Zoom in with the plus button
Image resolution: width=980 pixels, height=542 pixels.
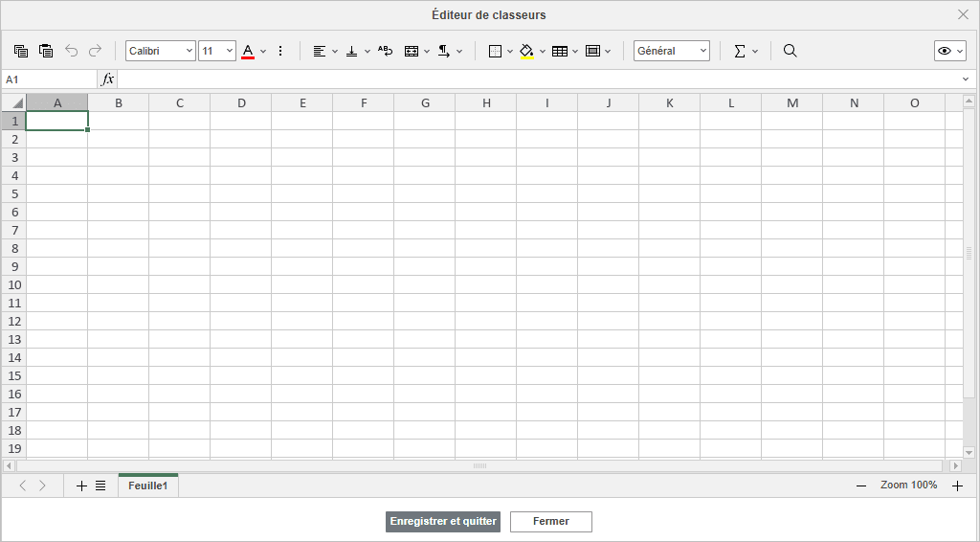pos(957,486)
